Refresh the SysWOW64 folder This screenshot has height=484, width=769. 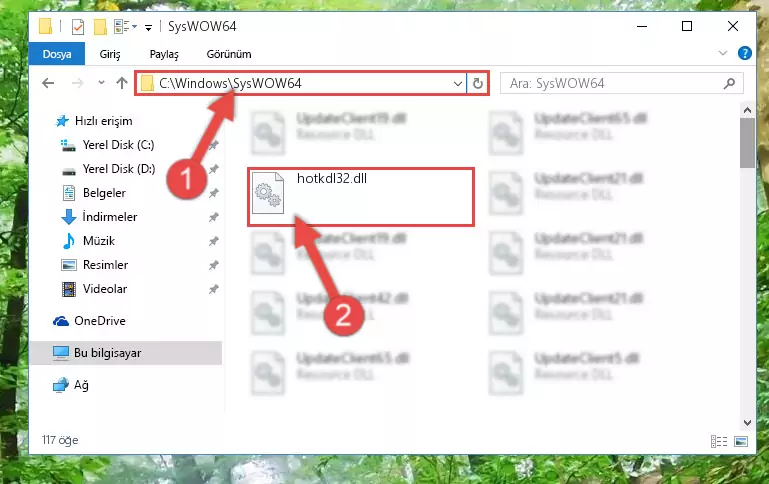[x=477, y=83]
